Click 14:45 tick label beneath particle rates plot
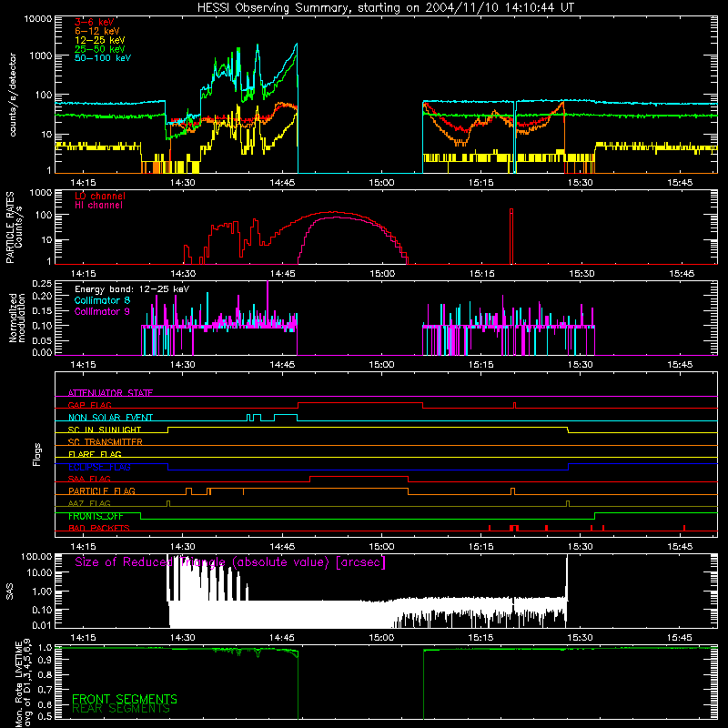Image resolution: width=728 pixels, height=728 pixels. [282, 274]
